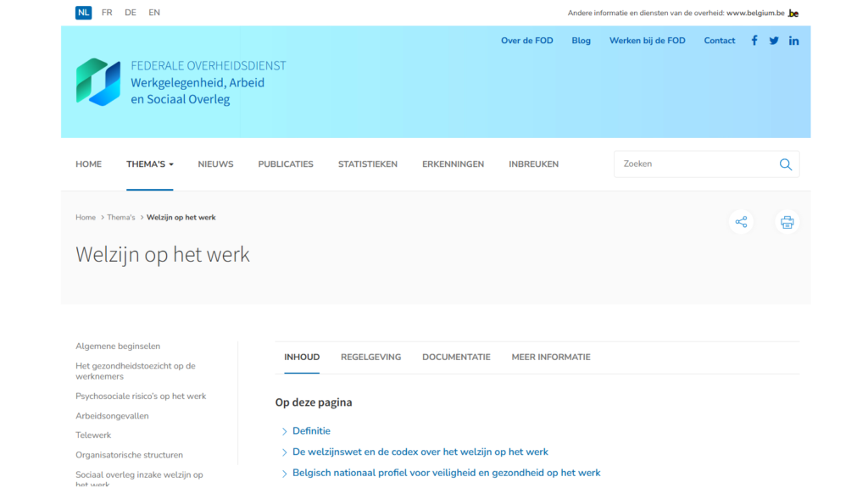Open Telewerk in sidebar
The image size is (868, 488).
pos(93,435)
